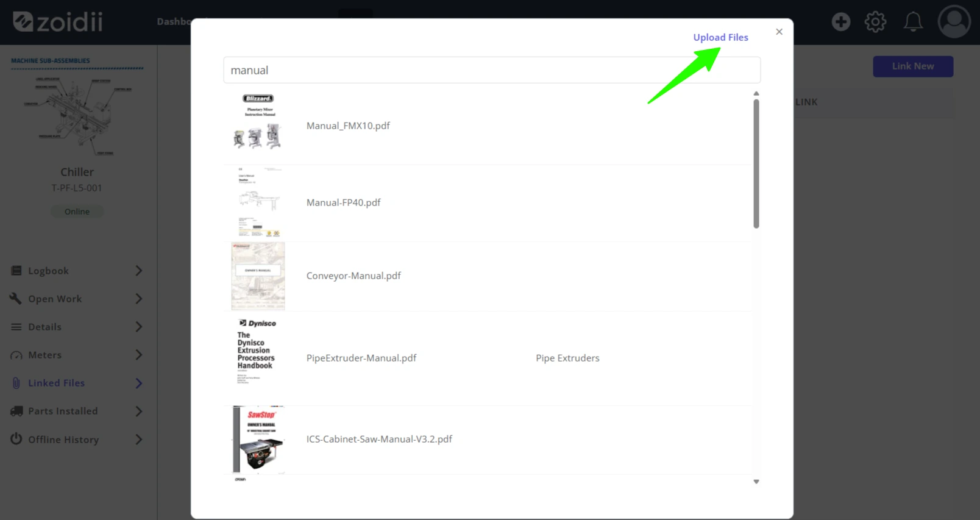Screen dimensions: 980x520
Task: Click the scroll up arrow in list
Action: point(756,94)
